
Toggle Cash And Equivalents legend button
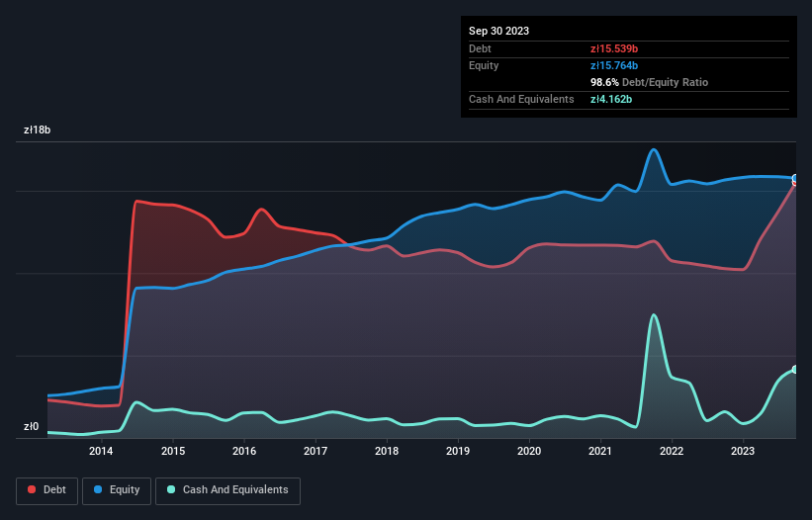(227, 490)
